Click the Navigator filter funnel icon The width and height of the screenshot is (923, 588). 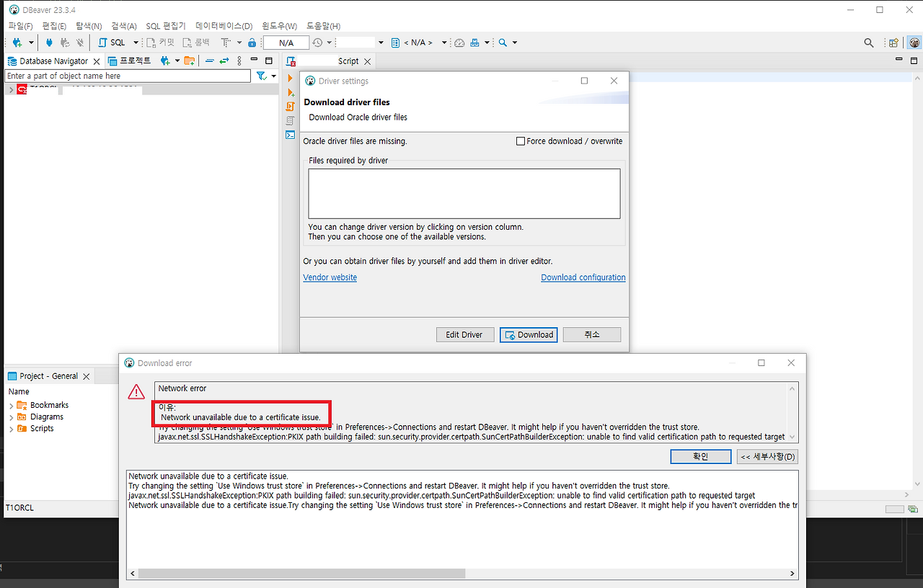tap(261, 76)
